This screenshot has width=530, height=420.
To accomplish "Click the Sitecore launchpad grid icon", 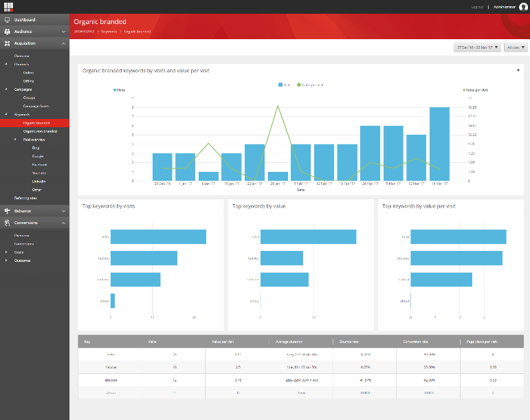I will (7, 6).
